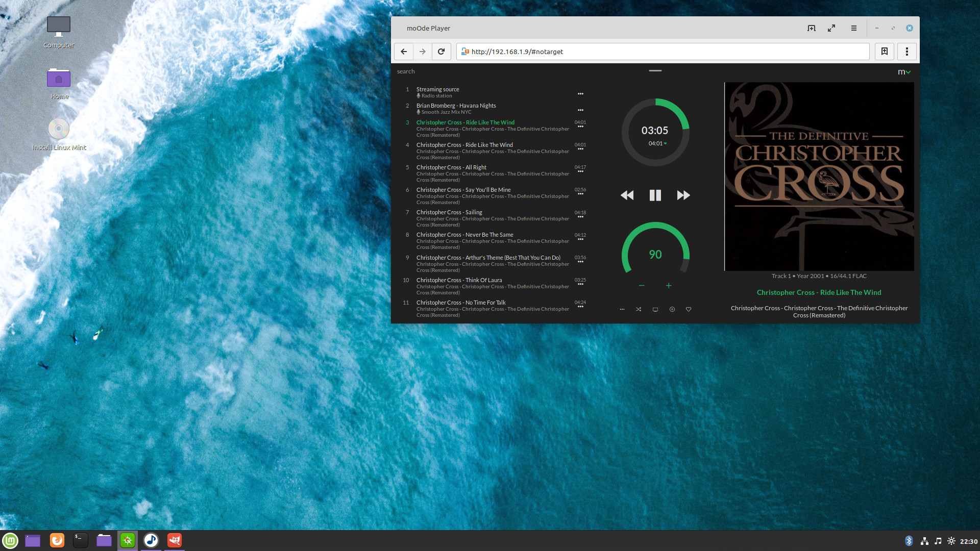This screenshot has height=551, width=980.
Task: Toggle the display/screen icon near shuffle
Action: click(x=655, y=309)
